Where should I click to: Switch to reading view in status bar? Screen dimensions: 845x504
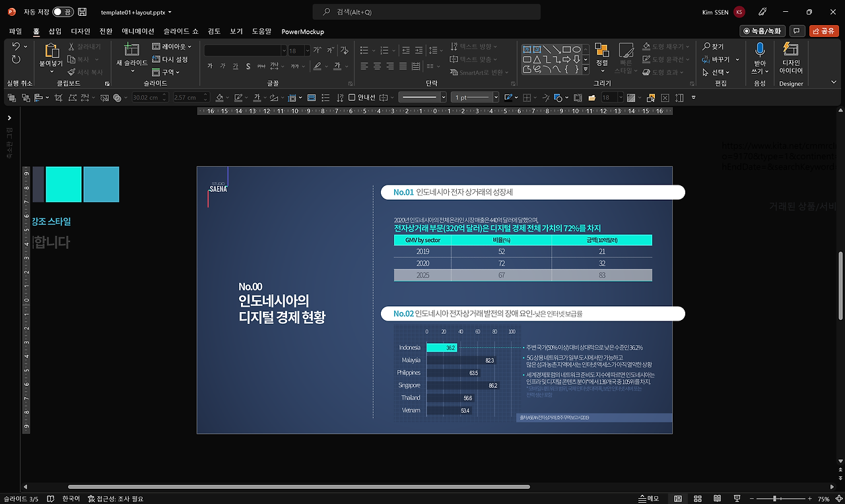tap(718, 499)
